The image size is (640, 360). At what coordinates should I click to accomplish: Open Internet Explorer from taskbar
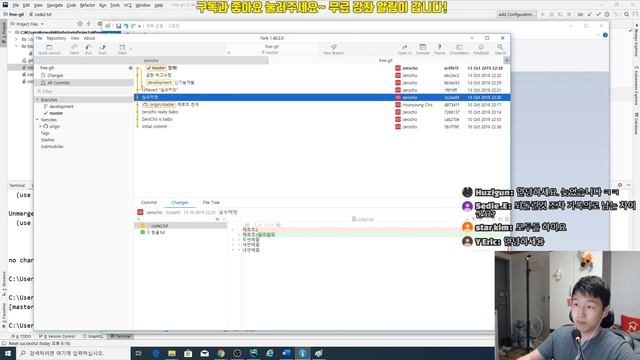270,353
